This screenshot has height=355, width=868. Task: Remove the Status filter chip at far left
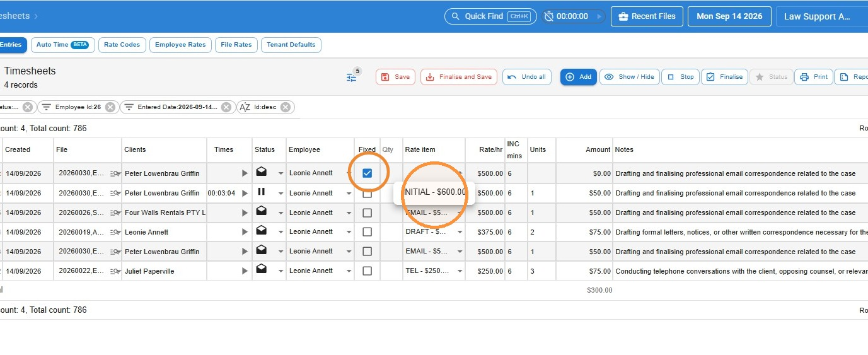28,107
